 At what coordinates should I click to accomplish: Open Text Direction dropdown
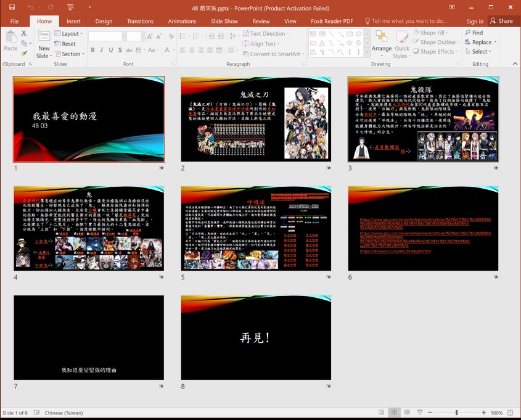click(x=266, y=33)
